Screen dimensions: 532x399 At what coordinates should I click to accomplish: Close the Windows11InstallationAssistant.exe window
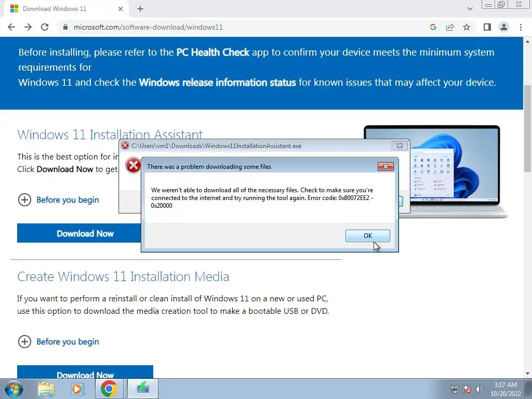coord(400,145)
